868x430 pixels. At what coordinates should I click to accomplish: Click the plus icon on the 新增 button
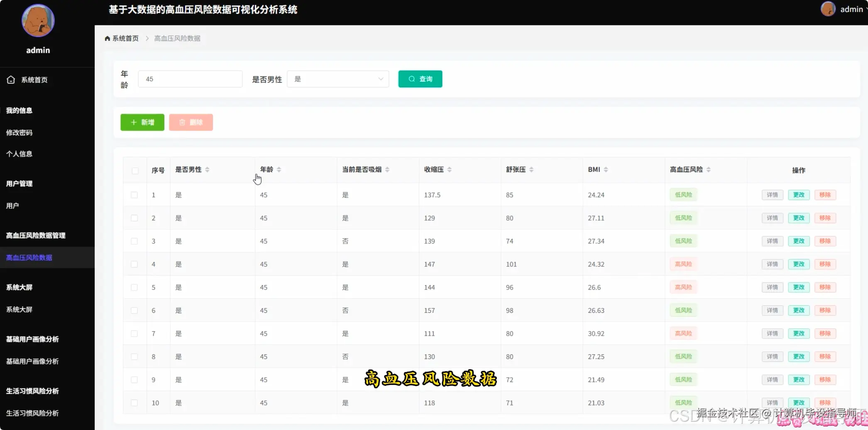[x=133, y=122]
